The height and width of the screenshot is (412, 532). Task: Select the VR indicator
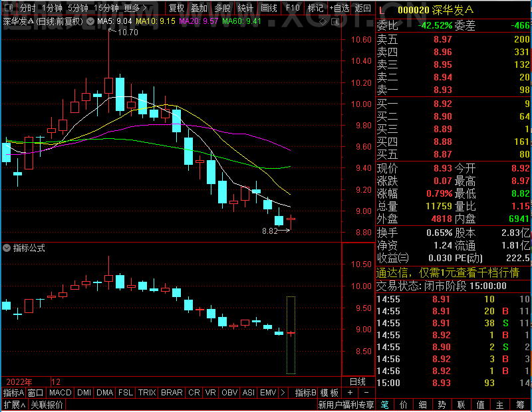tap(211, 393)
